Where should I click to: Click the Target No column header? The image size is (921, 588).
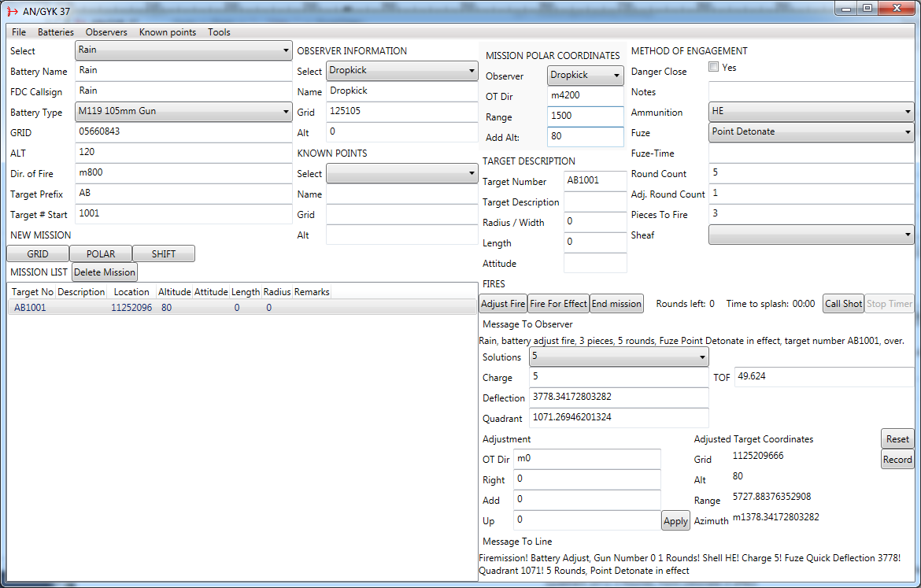[32, 292]
